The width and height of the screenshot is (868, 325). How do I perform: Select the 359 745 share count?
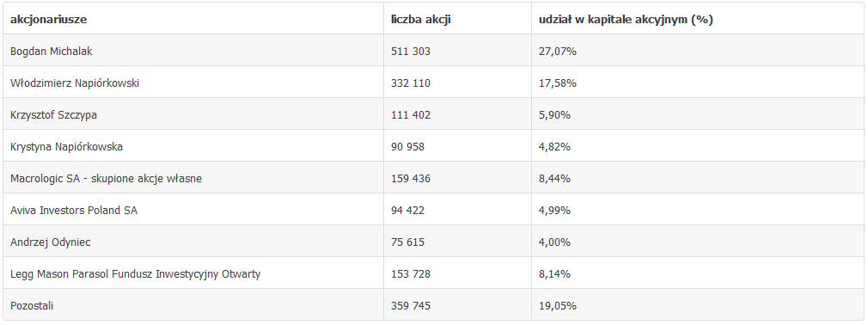pyautogui.click(x=410, y=305)
